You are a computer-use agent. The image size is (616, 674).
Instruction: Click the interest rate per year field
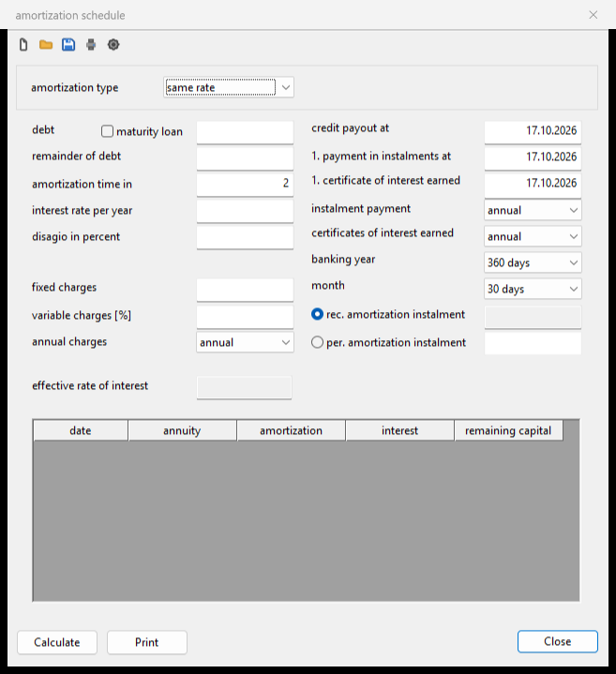click(x=245, y=211)
